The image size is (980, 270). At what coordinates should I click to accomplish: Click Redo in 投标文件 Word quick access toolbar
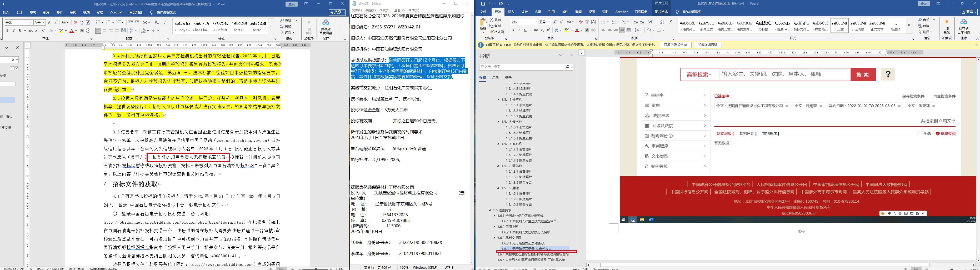(x=501, y=4)
